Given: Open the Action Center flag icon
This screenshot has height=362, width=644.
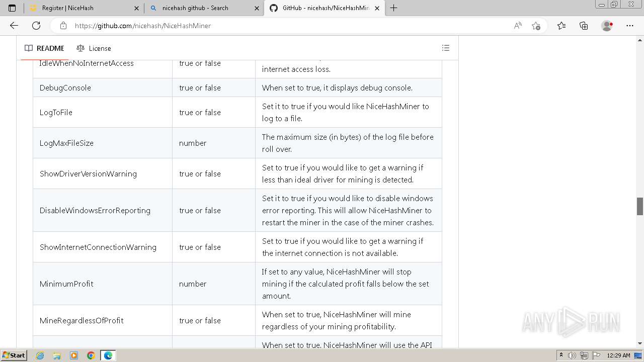Looking at the screenshot, I should pos(596,355).
